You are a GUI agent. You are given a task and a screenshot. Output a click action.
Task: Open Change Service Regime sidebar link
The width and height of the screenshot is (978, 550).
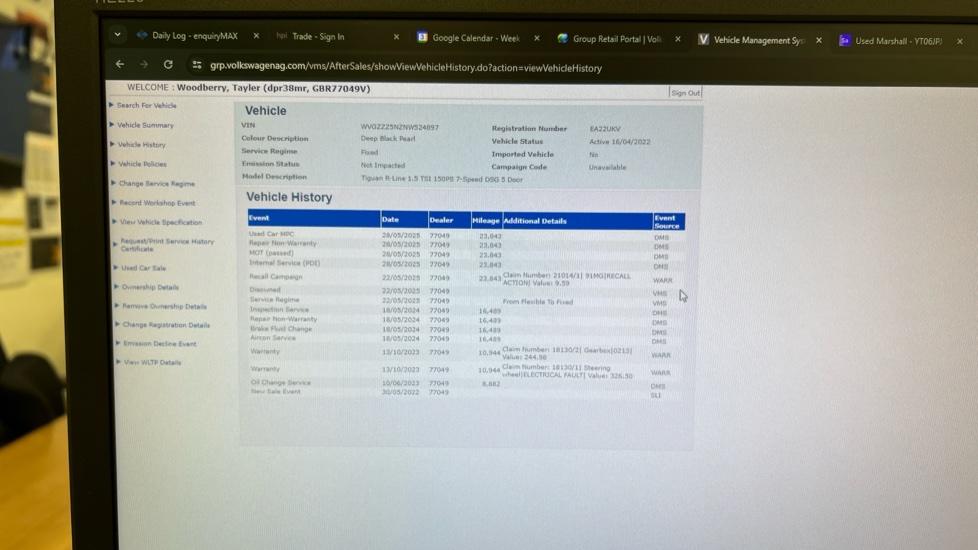pos(157,184)
